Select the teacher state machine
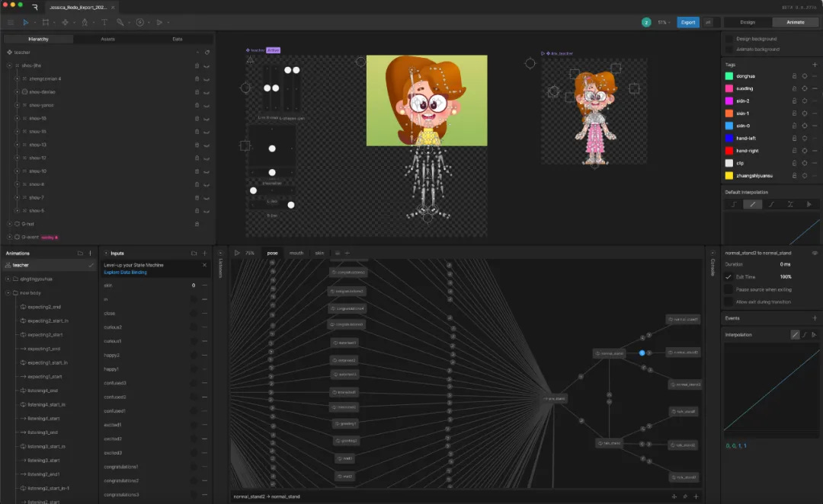823x504 pixels. pos(50,266)
